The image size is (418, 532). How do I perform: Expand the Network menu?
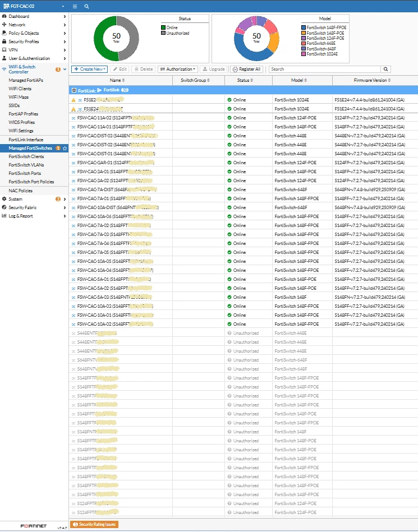coord(34,25)
